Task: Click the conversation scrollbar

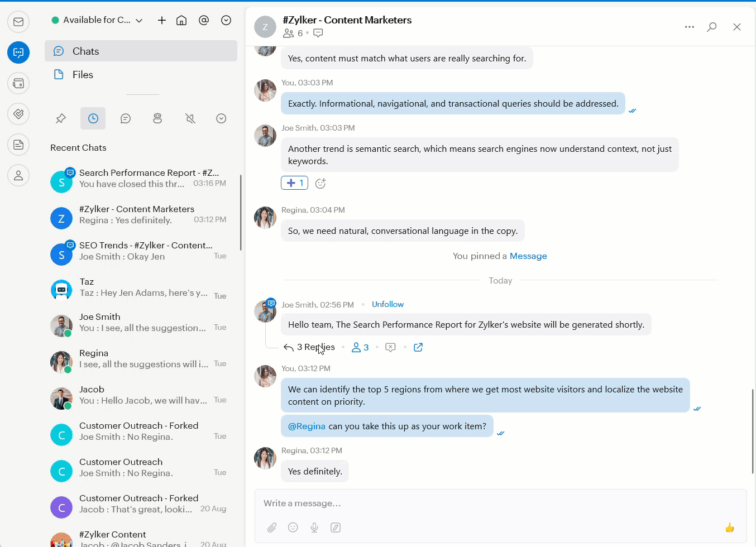Action: click(753, 431)
